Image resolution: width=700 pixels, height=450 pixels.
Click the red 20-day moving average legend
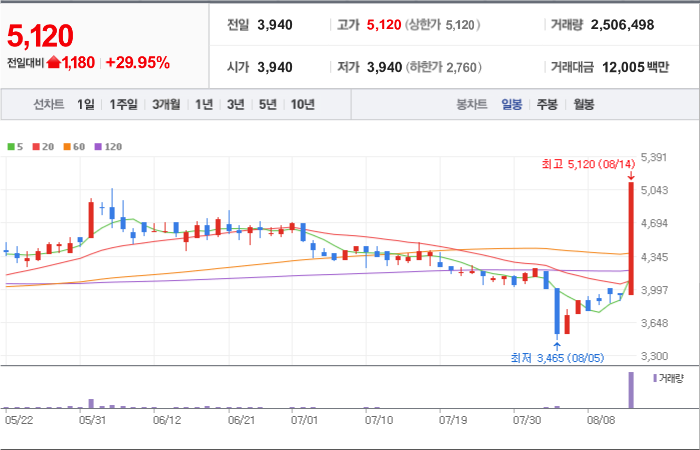(x=43, y=146)
